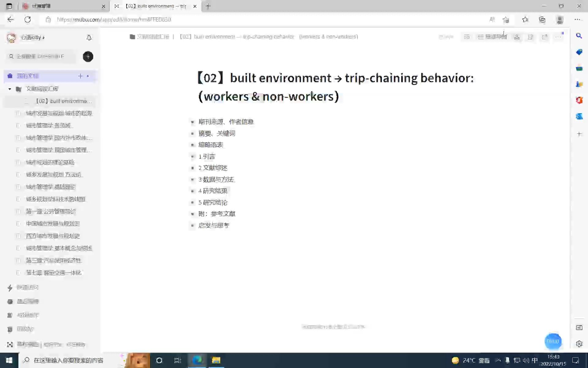Toggle checkbox next to 城乡规划科技技术路线图
588x368 pixels.
click(19, 199)
